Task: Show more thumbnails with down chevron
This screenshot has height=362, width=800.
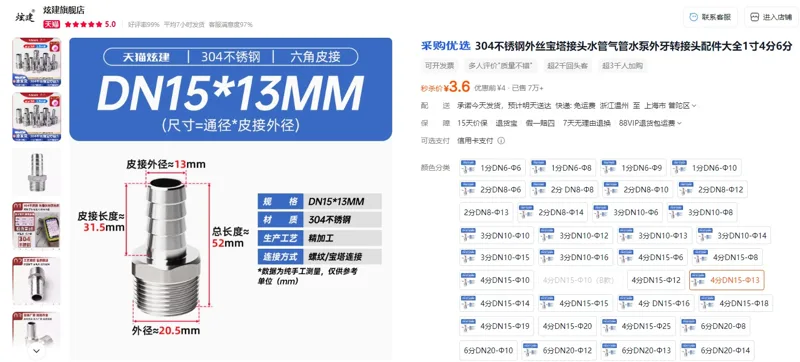Action: pos(36,351)
